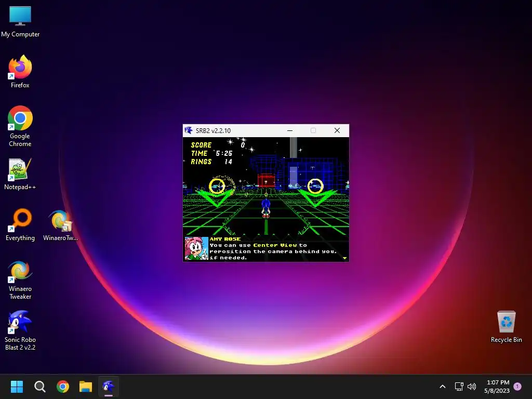
Task: Select the Firefox desktop shortcut
Action: click(20, 72)
